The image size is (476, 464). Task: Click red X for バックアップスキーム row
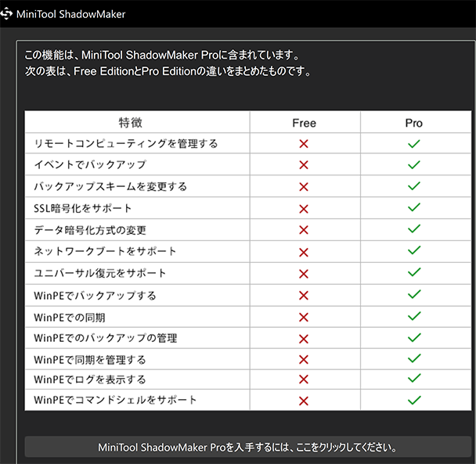pyautogui.click(x=304, y=187)
